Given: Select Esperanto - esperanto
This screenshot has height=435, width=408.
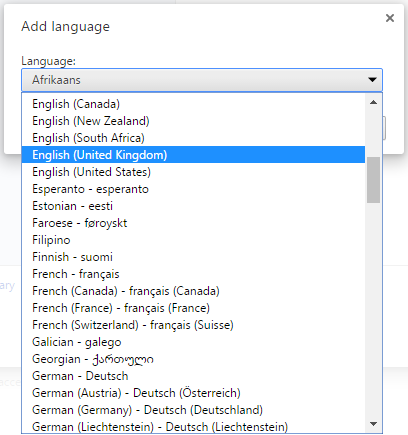Looking at the screenshot, I should pos(193,189).
